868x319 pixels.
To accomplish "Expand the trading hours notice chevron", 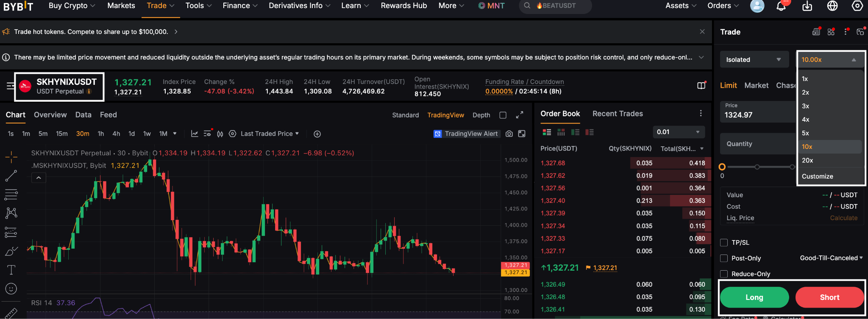I will pyautogui.click(x=702, y=57).
